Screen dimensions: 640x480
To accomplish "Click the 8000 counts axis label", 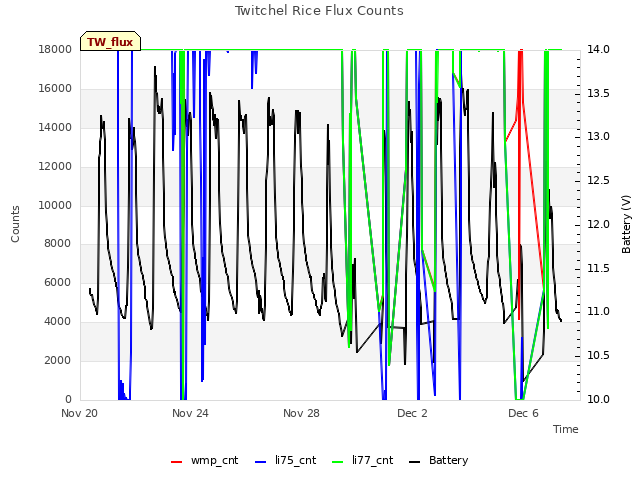I will coord(58,244).
